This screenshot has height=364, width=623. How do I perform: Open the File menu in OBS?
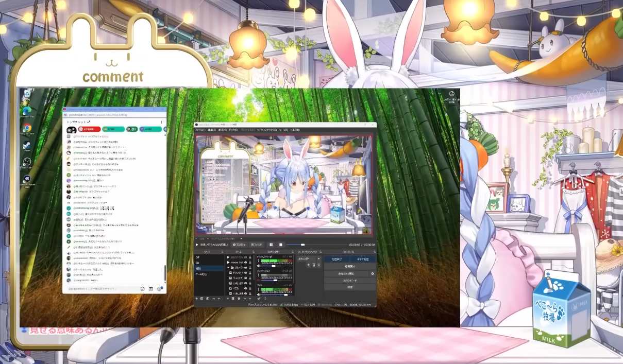tap(200, 130)
